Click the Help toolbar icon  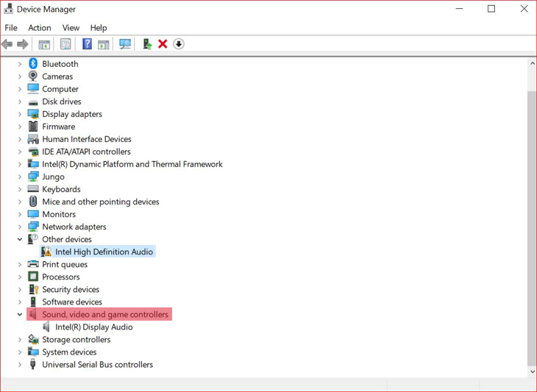click(87, 44)
